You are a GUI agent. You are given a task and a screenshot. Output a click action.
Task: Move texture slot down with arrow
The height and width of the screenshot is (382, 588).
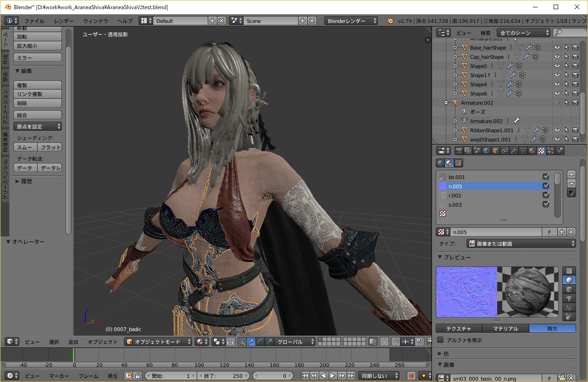click(x=571, y=184)
